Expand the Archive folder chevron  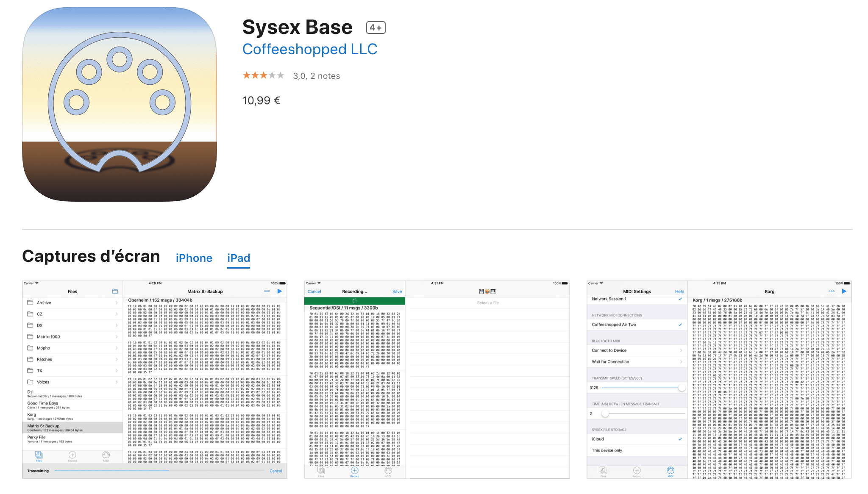(117, 303)
